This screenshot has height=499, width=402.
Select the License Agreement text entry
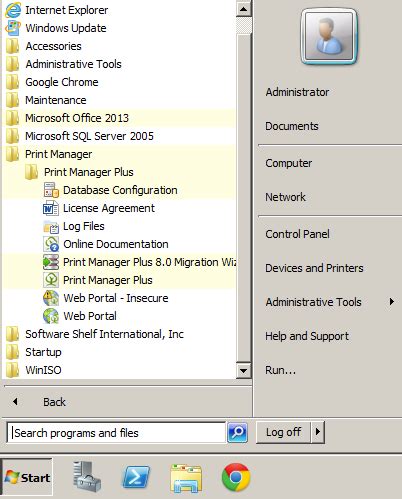(x=109, y=208)
